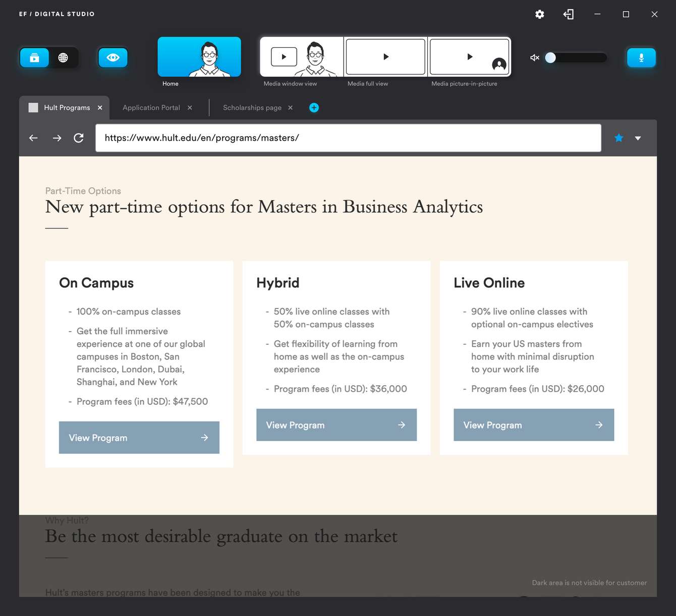This screenshot has height=616, width=676.
Task: Expand the bookmarks dropdown arrow
Action: 638,138
